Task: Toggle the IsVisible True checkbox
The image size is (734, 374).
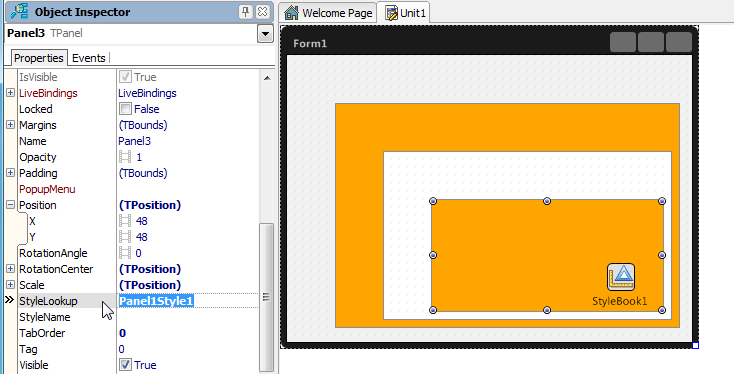Action: (x=125, y=77)
